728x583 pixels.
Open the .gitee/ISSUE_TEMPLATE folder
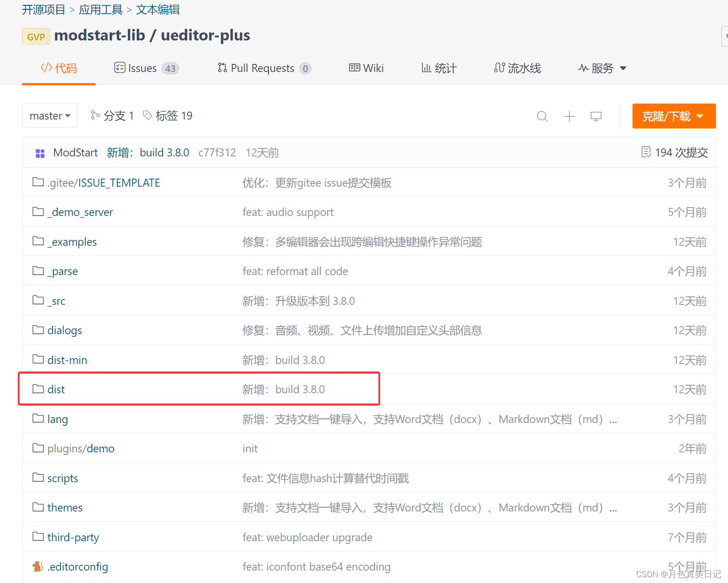click(103, 183)
